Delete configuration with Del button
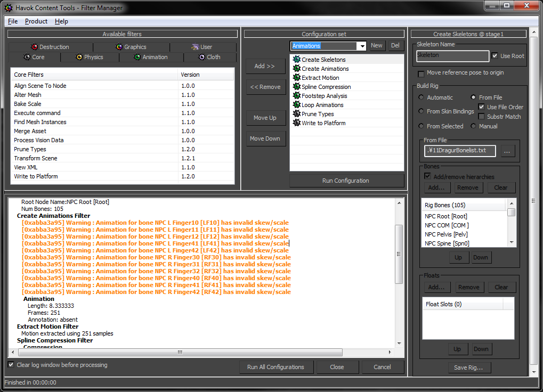543x392 pixels. click(x=395, y=46)
